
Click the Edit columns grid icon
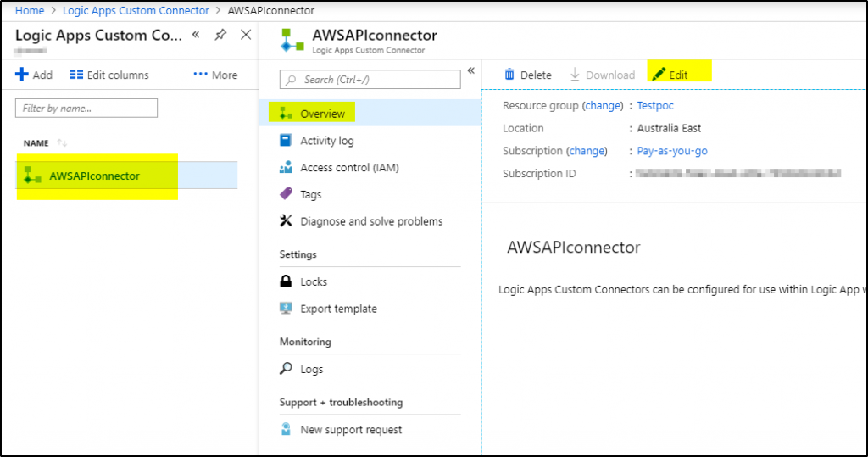[x=76, y=75]
